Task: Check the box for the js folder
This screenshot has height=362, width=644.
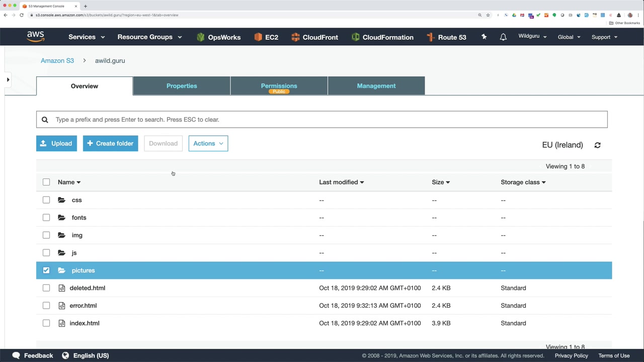Action: [x=46, y=253]
